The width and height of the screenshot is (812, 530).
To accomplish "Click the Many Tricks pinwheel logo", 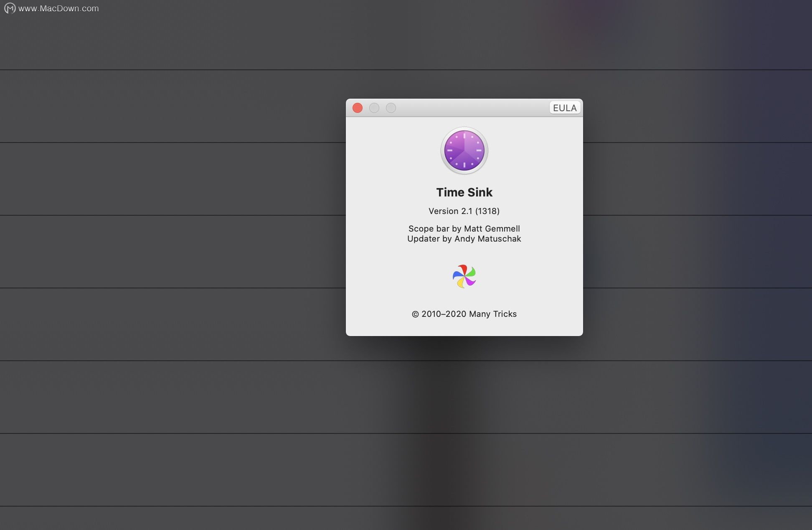I will [x=464, y=276].
